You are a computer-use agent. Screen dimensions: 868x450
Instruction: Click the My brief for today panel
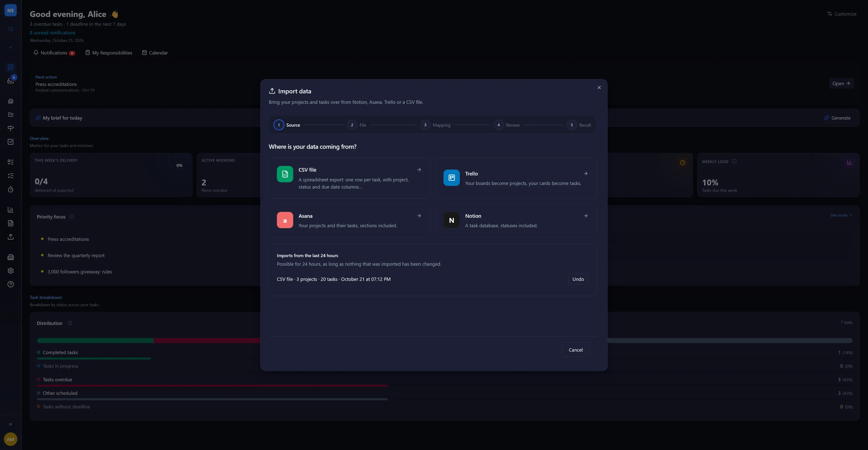coord(145,118)
